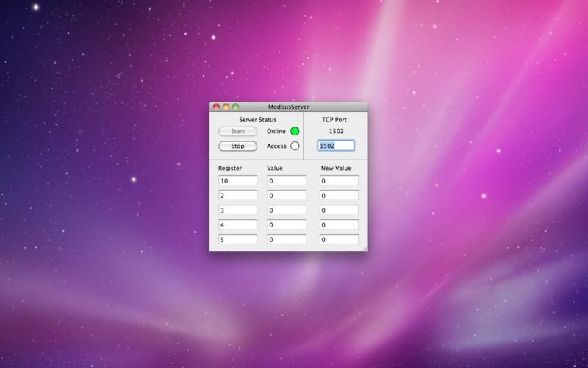Click Value field in register 2 row

click(287, 195)
